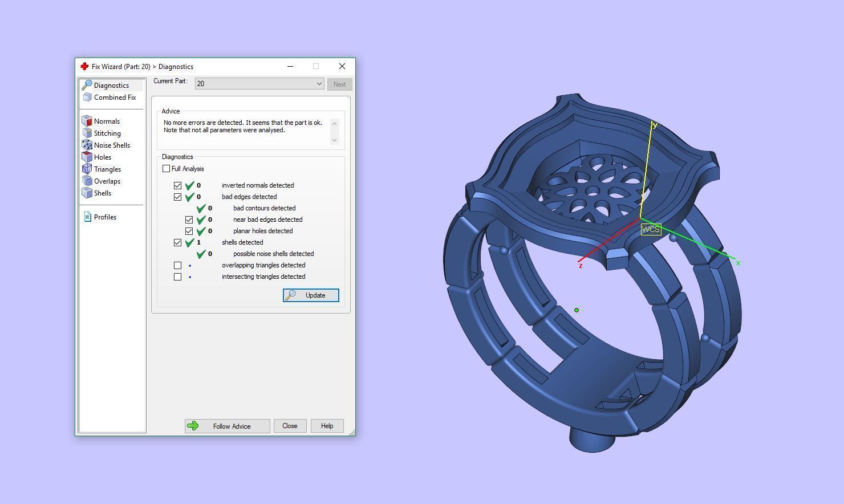This screenshot has height=504, width=844.
Task: Select the Overlaps fix icon
Action: pos(87,181)
